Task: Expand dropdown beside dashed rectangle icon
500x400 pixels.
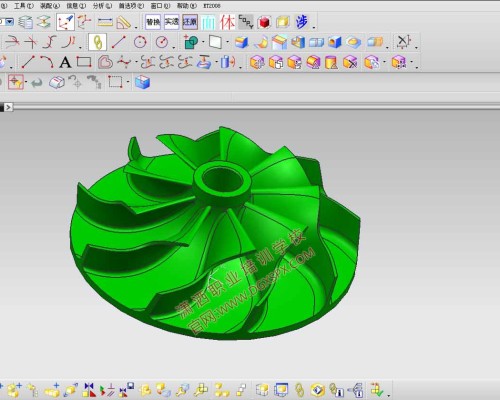Action: click(128, 82)
